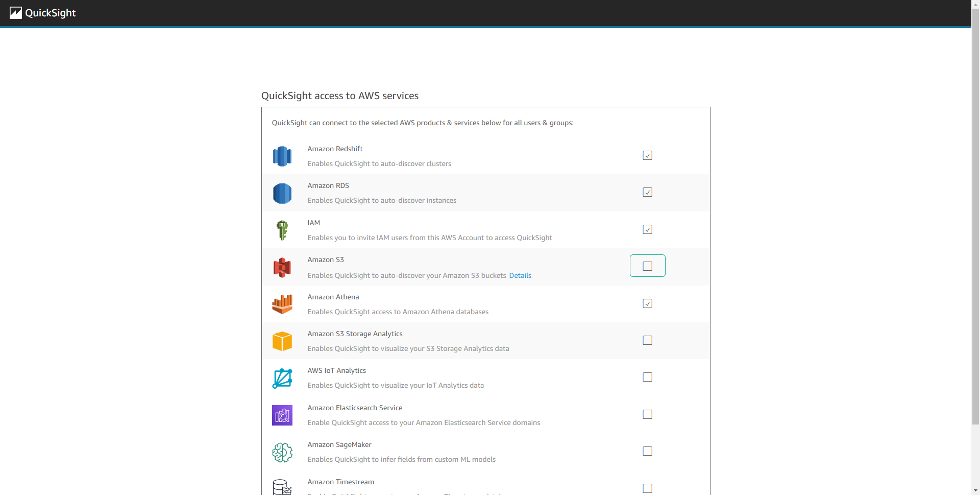Uncheck the Amazon Athena access checkbox
The width and height of the screenshot is (980, 495).
647,303
